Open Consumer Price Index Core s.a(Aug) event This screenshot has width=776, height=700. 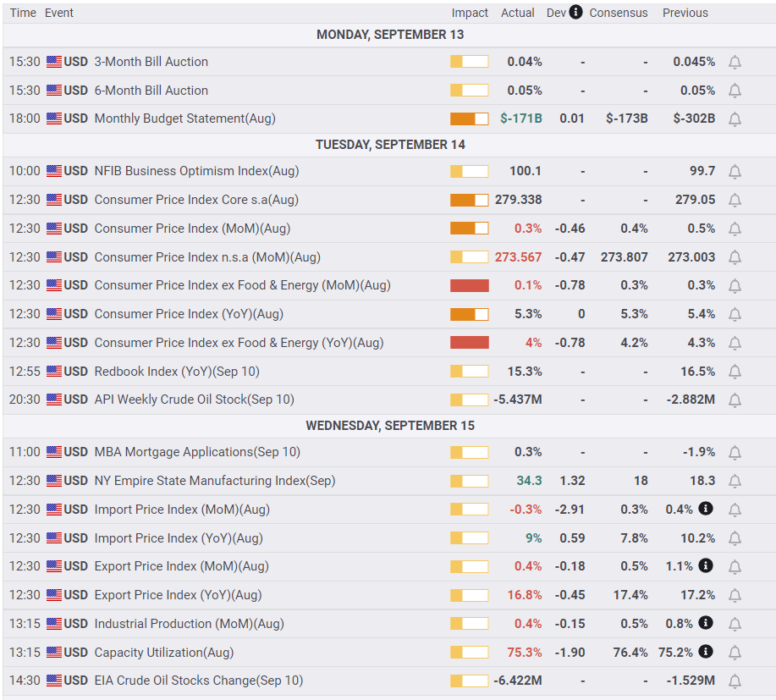pyautogui.click(x=196, y=200)
